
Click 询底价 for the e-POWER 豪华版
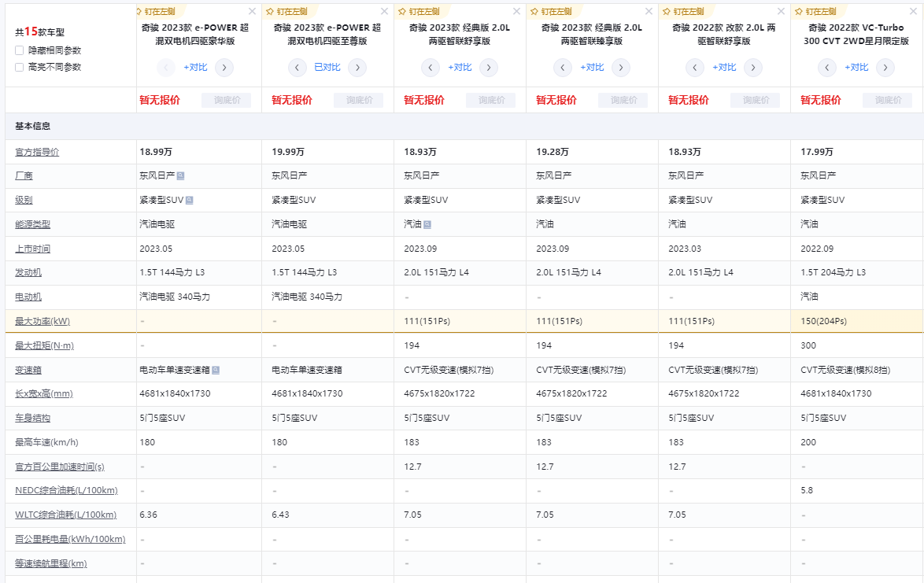point(227,100)
